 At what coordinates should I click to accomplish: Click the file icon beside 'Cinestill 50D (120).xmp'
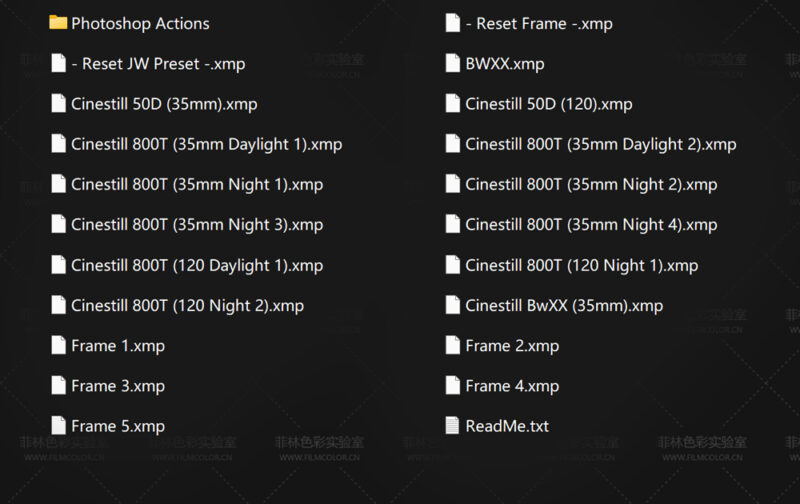[453, 104]
